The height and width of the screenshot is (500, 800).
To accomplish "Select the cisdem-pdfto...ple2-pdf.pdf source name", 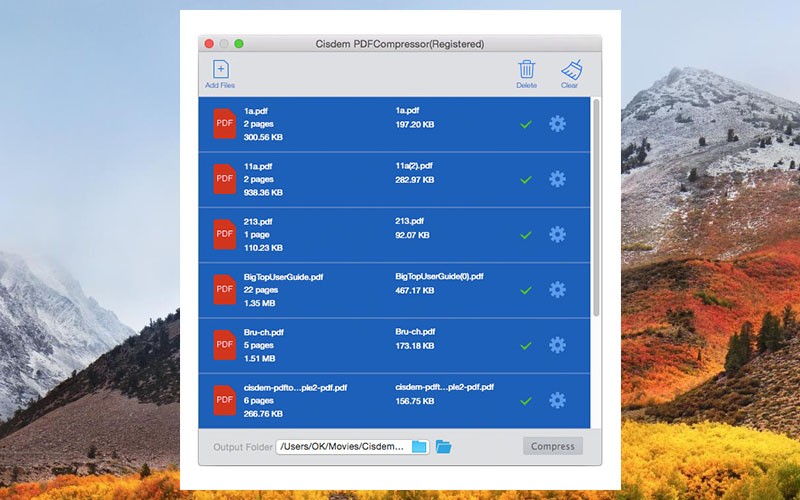I will 295,388.
